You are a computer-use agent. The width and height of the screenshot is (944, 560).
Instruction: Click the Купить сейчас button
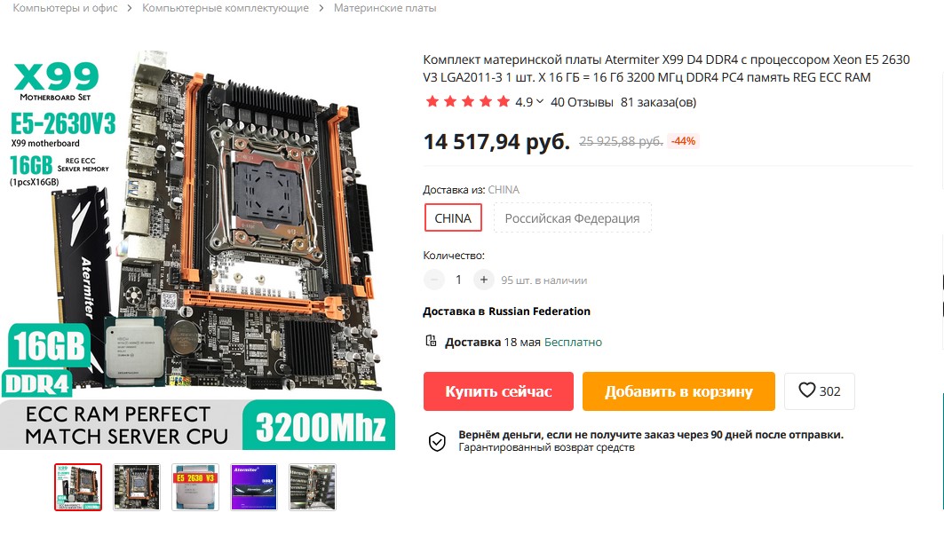(x=498, y=391)
